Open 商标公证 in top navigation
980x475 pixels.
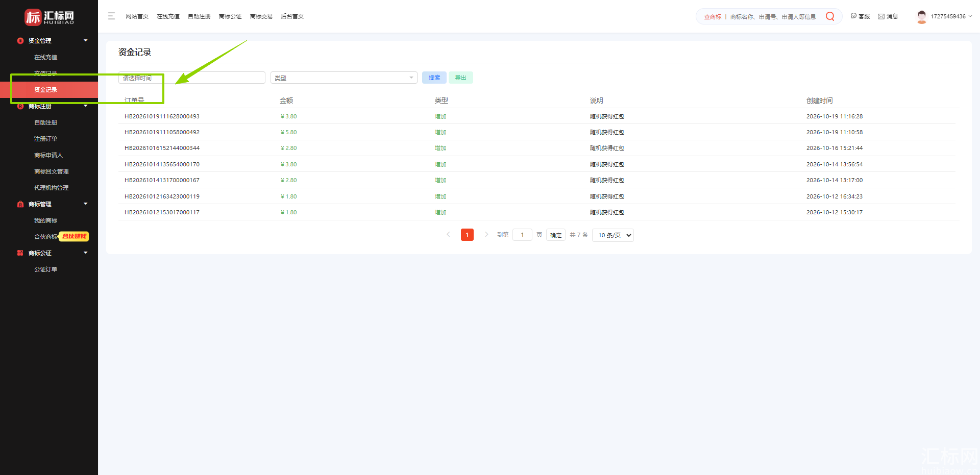tap(230, 16)
